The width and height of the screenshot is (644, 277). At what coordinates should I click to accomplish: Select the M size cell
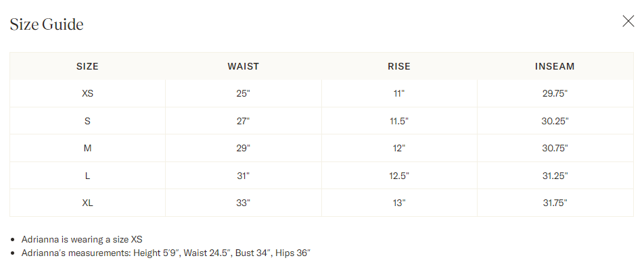point(87,148)
